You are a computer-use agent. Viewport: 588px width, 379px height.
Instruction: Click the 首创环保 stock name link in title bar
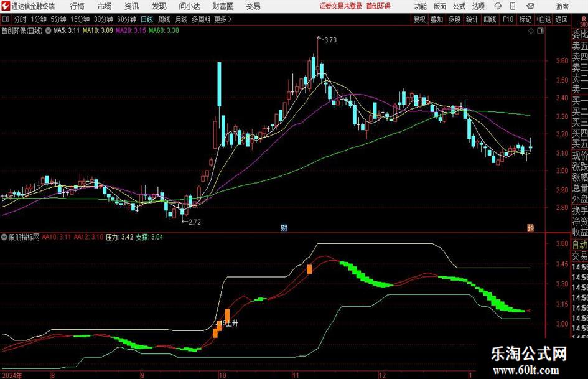378,6
